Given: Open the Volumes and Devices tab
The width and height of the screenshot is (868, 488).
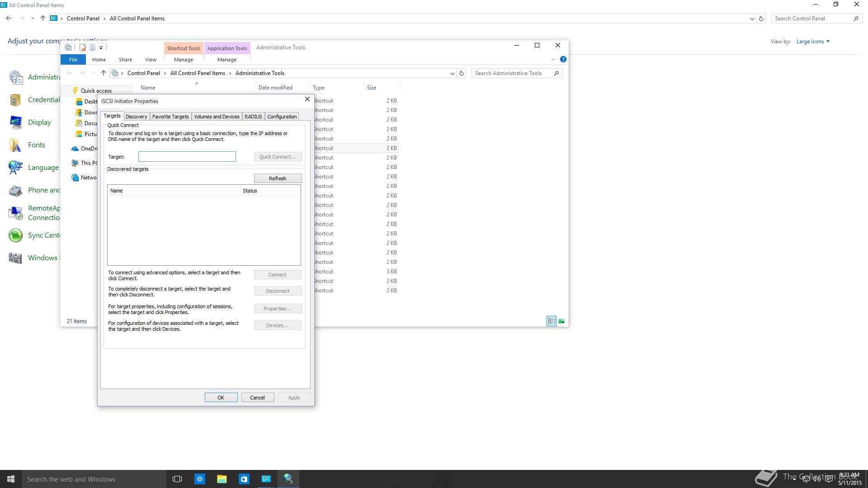Looking at the screenshot, I should (217, 117).
